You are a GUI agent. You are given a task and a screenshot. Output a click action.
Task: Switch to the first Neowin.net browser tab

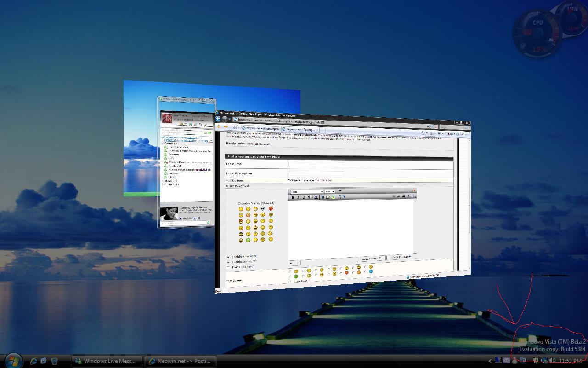(x=261, y=128)
